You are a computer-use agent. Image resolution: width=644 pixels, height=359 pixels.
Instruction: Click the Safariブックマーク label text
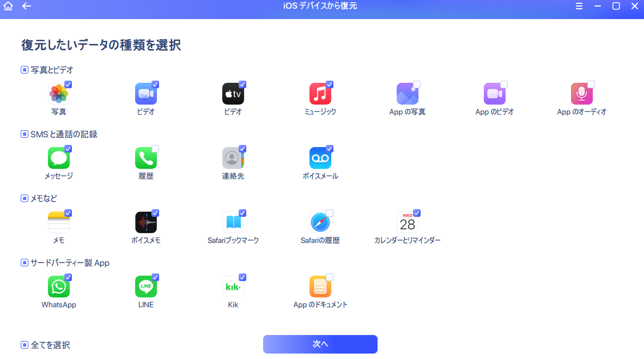233,240
